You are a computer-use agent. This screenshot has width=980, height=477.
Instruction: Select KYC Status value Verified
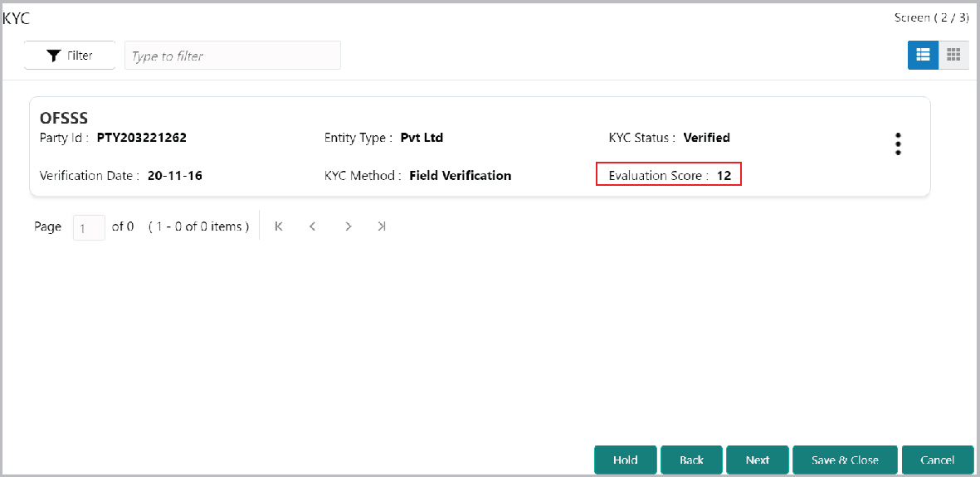tap(707, 138)
